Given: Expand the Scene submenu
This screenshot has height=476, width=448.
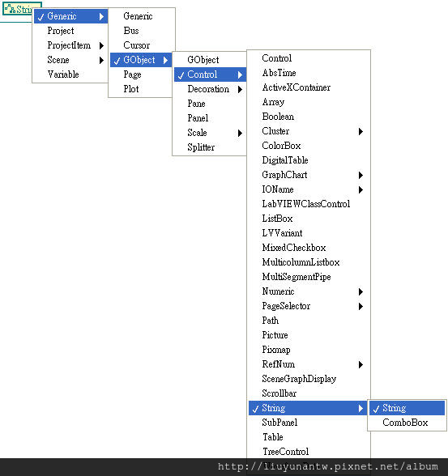Looking at the screenshot, I should (70, 60).
